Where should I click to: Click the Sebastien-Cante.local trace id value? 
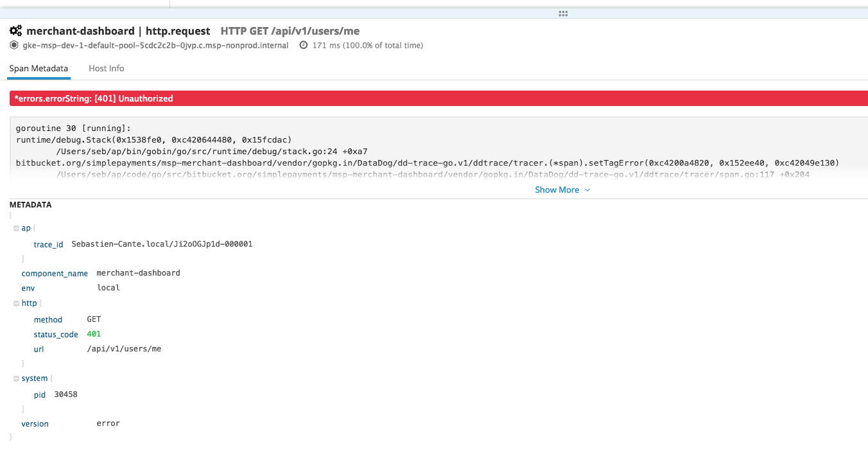[162, 244]
